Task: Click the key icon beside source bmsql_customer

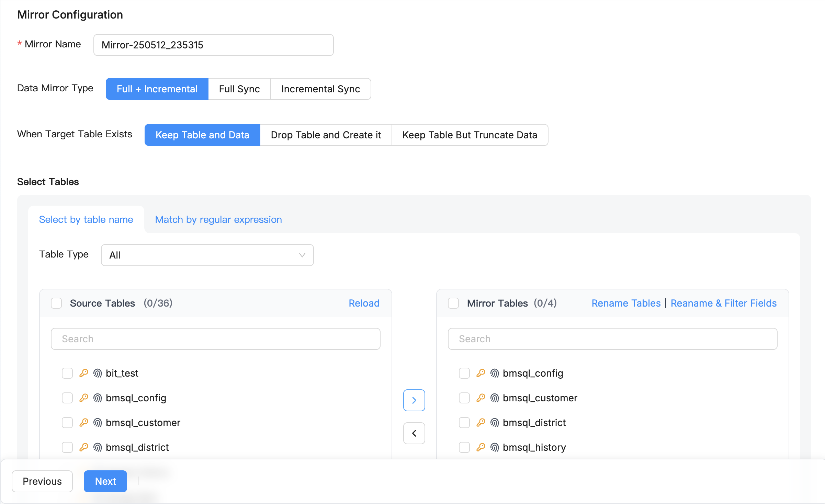Action: [x=84, y=423]
